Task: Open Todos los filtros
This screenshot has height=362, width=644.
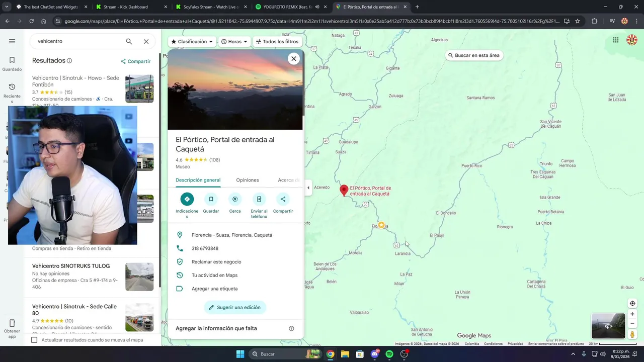Action: [277, 42]
